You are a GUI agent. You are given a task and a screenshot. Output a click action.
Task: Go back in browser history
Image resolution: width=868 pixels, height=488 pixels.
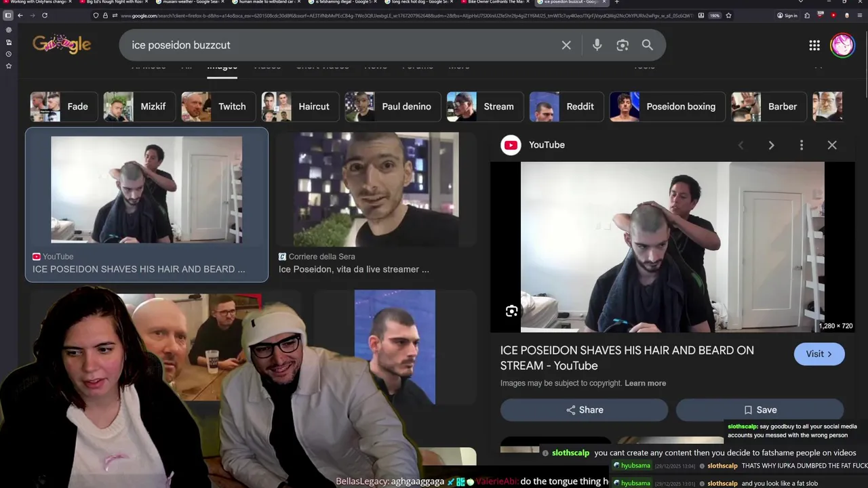click(x=20, y=15)
